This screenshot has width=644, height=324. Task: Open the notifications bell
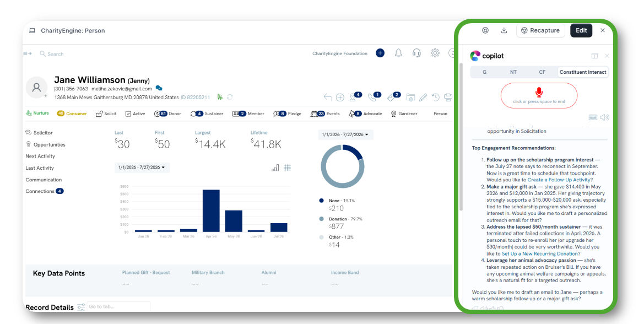point(398,53)
